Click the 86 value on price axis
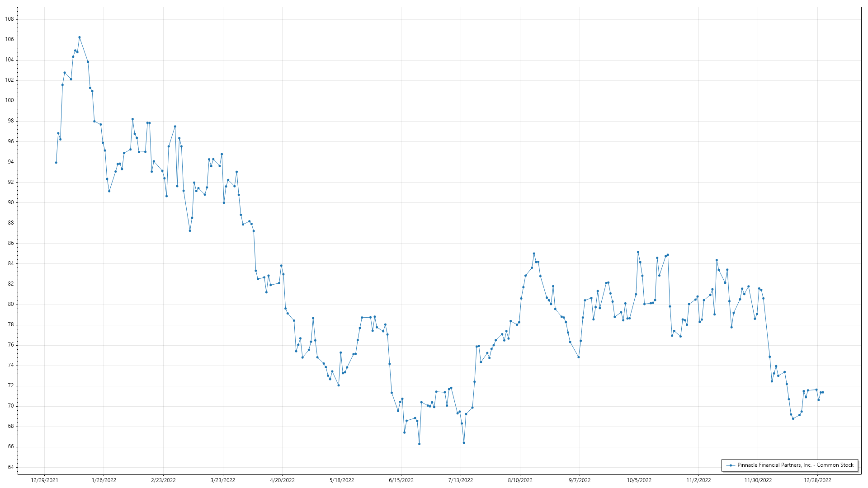868x488 pixels. [11, 243]
